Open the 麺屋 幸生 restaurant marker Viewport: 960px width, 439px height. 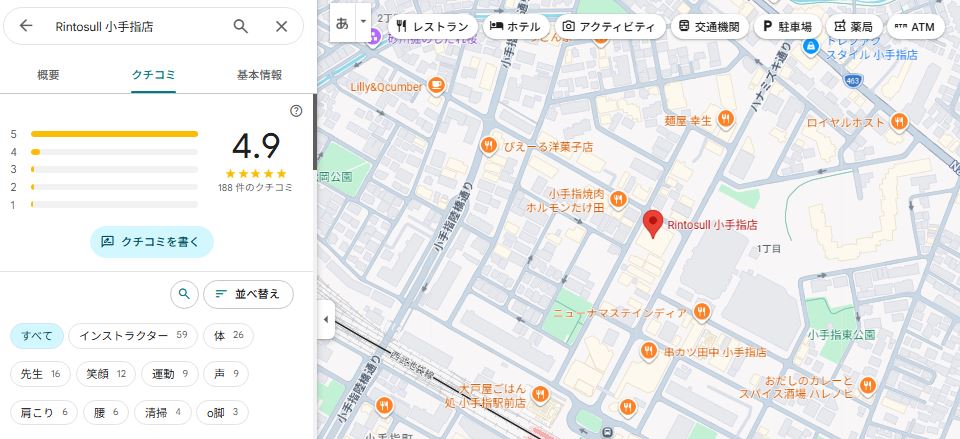coord(726,121)
